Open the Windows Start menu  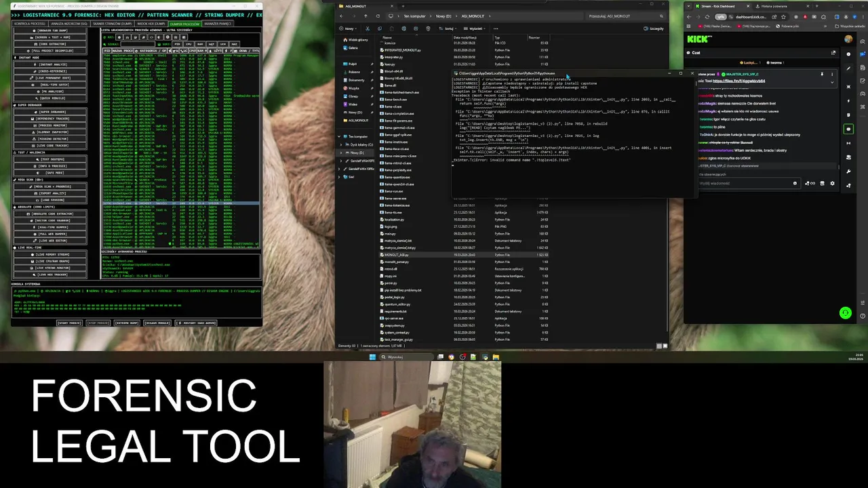point(372,357)
